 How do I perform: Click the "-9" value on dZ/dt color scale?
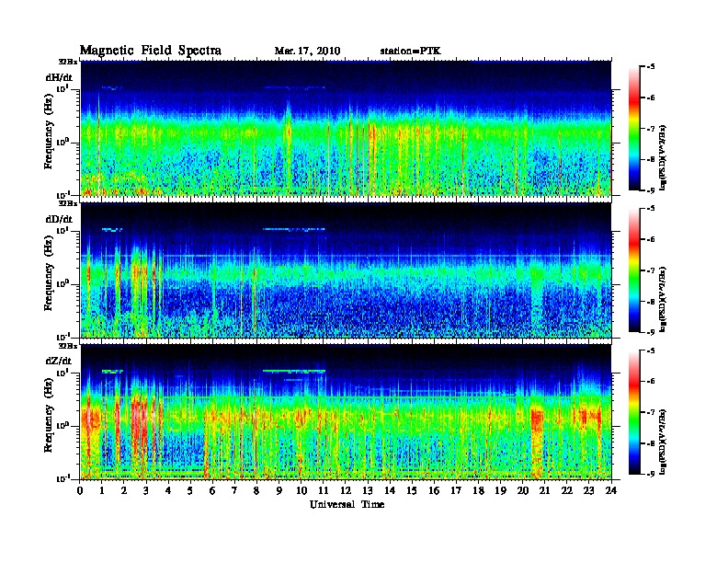pos(651,474)
